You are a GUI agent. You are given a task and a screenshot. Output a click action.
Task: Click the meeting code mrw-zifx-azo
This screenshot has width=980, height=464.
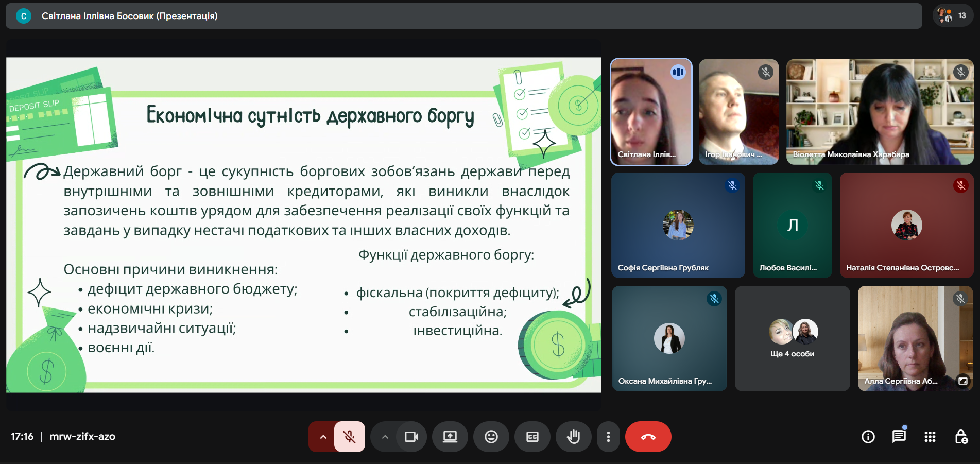(82, 437)
